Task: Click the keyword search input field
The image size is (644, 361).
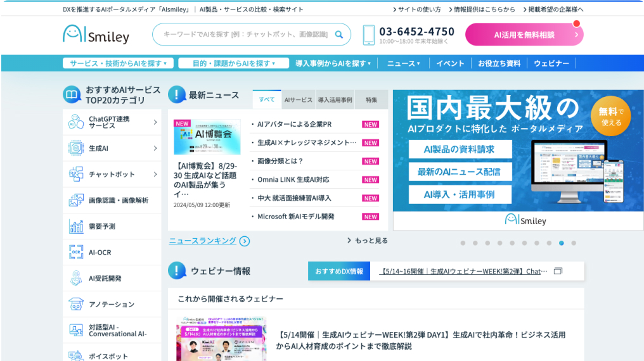Action: (x=244, y=34)
